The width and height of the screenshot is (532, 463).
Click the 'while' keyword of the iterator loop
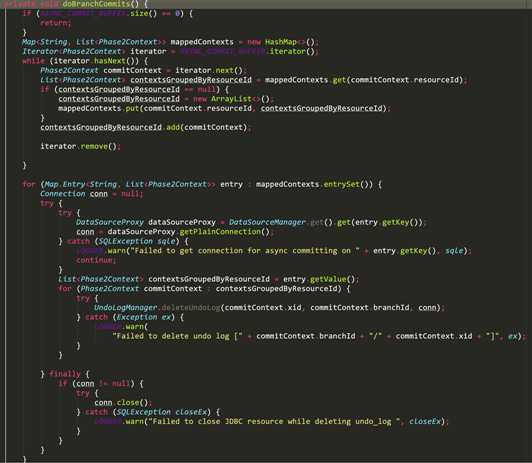(33, 61)
